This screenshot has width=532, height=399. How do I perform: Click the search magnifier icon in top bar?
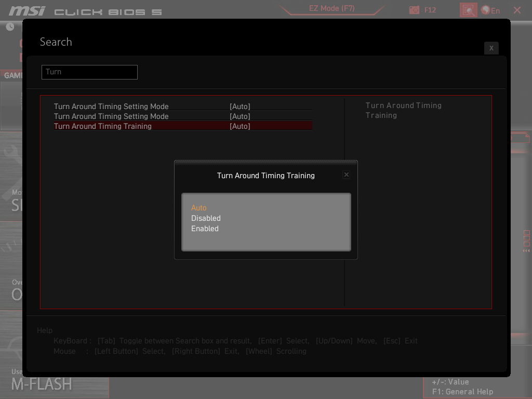click(x=468, y=10)
